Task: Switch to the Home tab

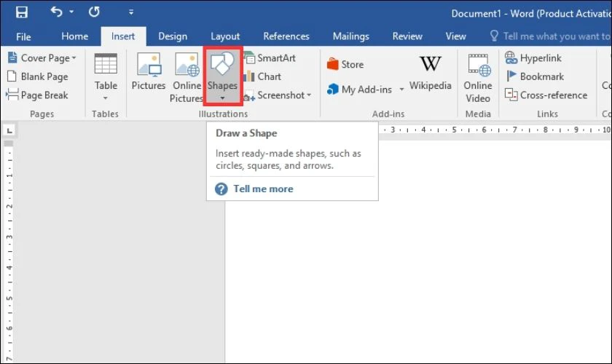Action: (74, 36)
